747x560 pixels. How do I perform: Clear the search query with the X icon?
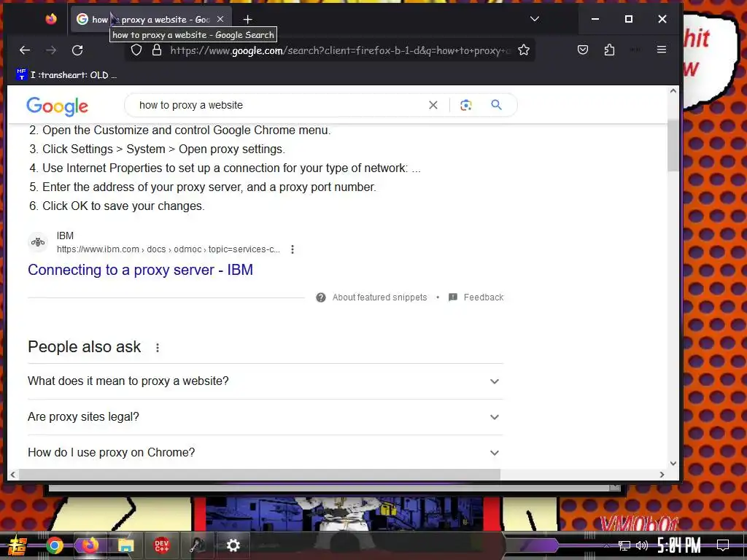click(433, 105)
